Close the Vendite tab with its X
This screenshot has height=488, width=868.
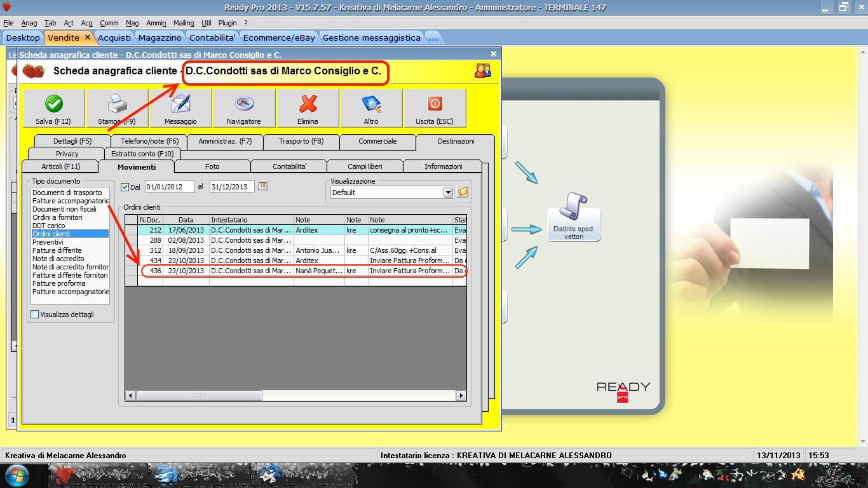[x=88, y=37]
